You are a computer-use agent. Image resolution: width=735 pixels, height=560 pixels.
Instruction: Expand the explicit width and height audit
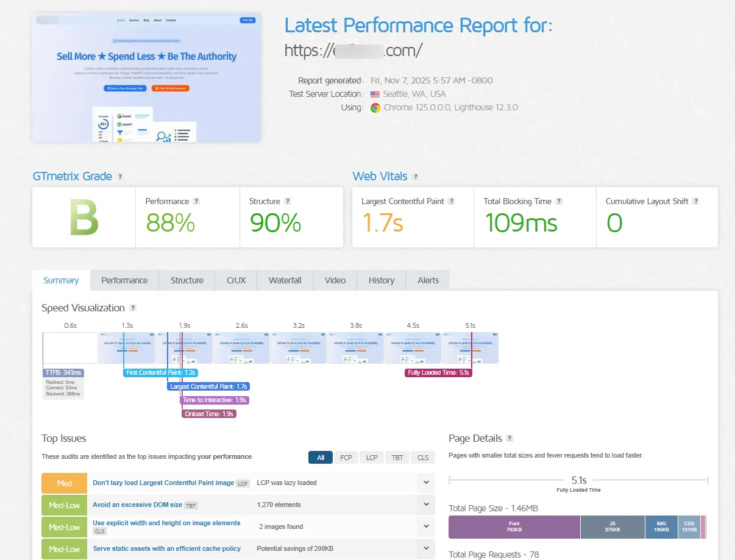(425, 526)
